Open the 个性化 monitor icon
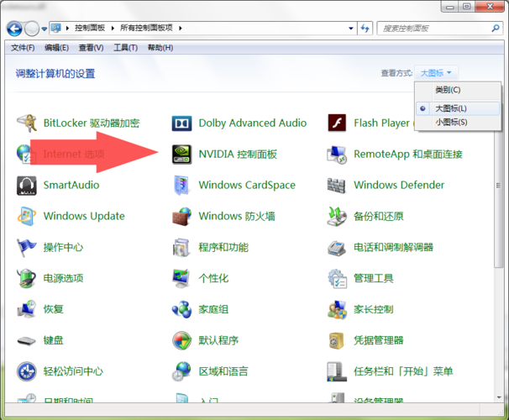Viewport: 509px width, 420px height. [181, 279]
